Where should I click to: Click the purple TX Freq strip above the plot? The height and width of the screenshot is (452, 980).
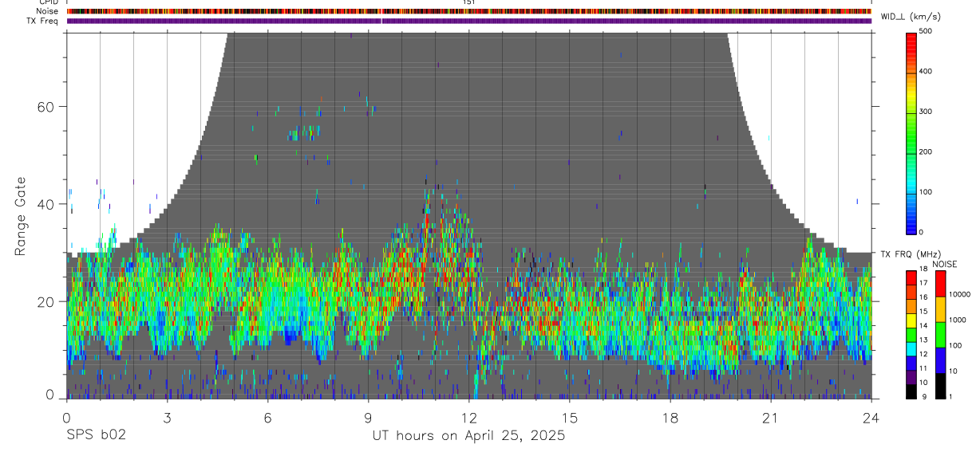[x=468, y=22]
